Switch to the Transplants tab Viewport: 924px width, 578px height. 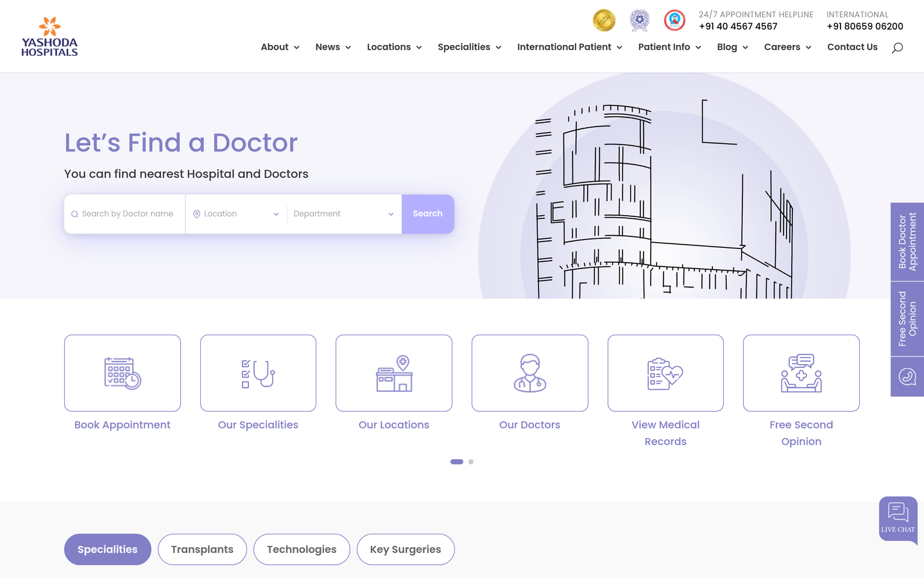(202, 550)
